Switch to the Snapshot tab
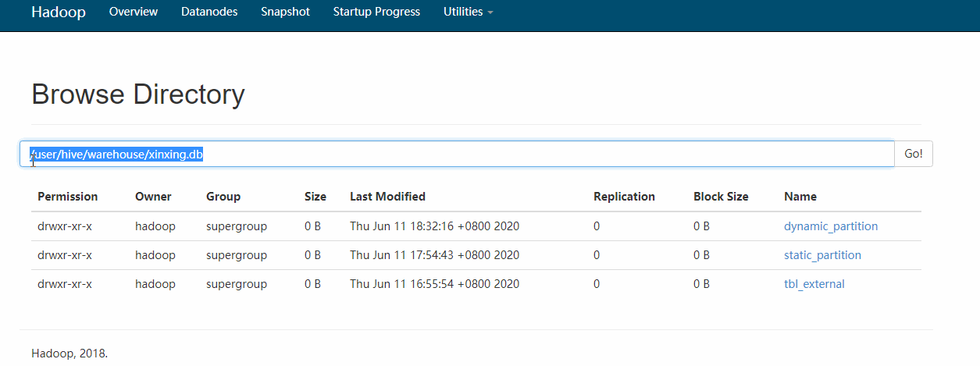Screen dimensions: 980x366 [285, 12]
